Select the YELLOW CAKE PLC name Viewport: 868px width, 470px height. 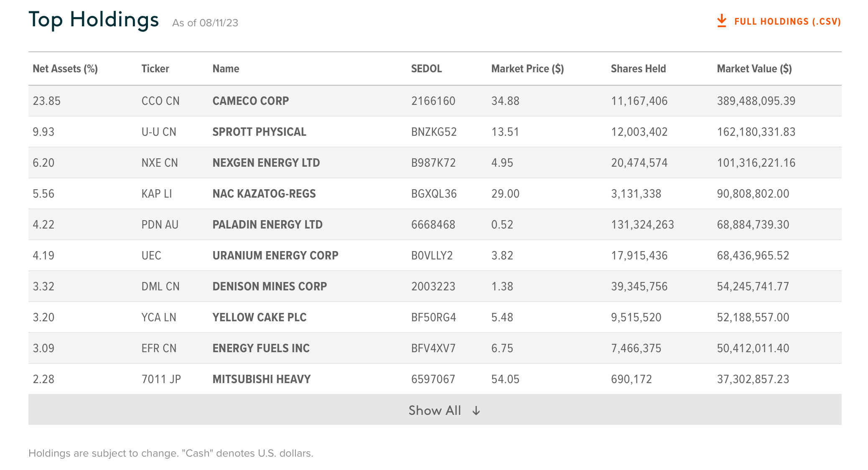(260, 318)
